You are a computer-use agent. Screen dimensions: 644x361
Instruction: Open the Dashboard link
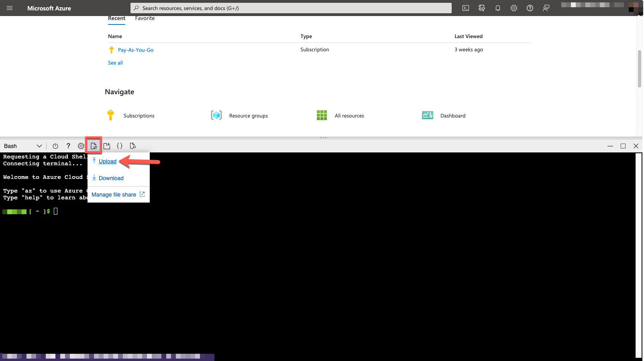click(x=453, y=116)
